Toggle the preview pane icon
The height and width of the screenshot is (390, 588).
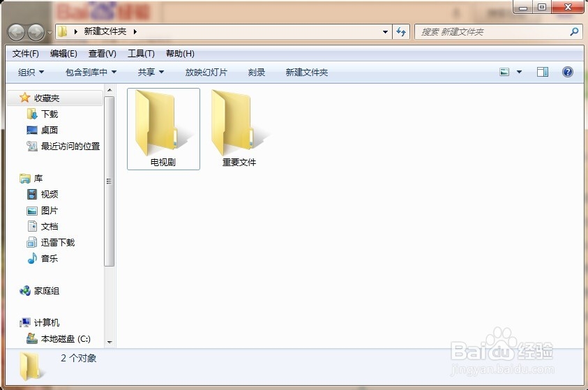tap(543, 72)
